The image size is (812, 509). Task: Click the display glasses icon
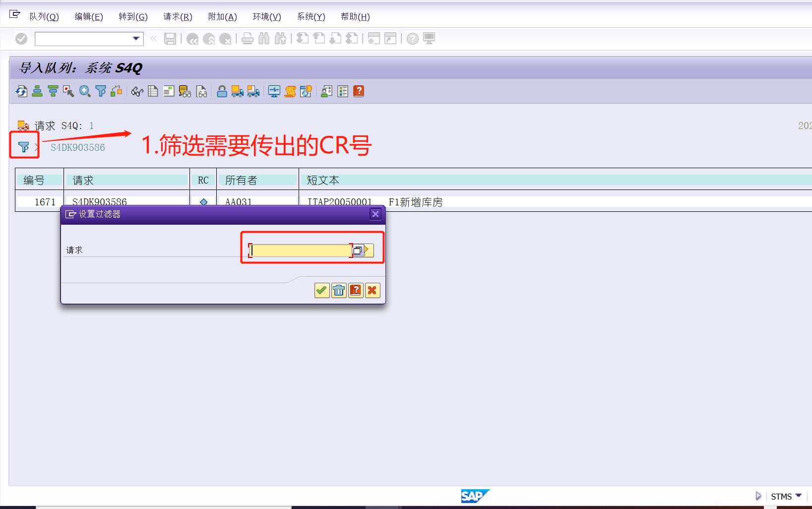pyautogui.click(x=137, y=91)
